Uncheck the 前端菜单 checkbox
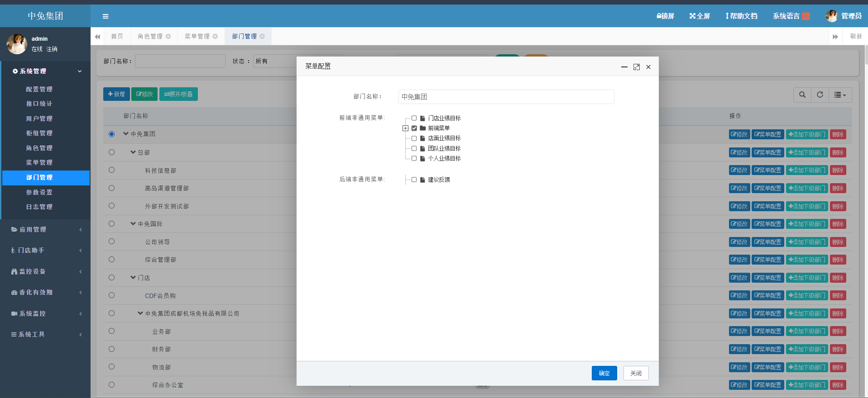Screen dimensions: 868x398 (414, 128)
